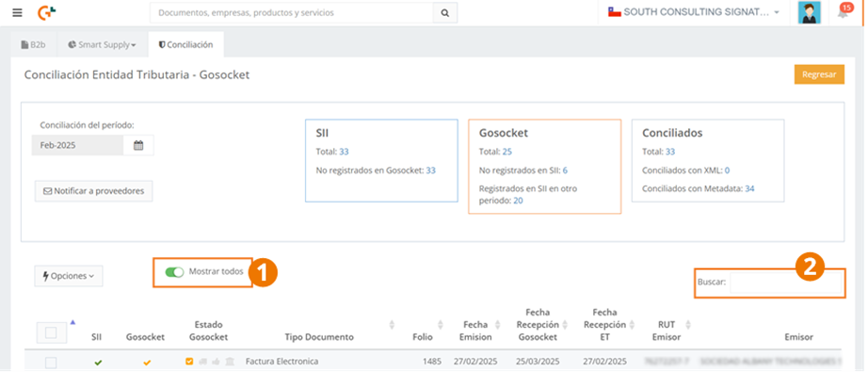
Task: Click thumbs-up status icon in row 1485
Action: click(x=216, y=362)
